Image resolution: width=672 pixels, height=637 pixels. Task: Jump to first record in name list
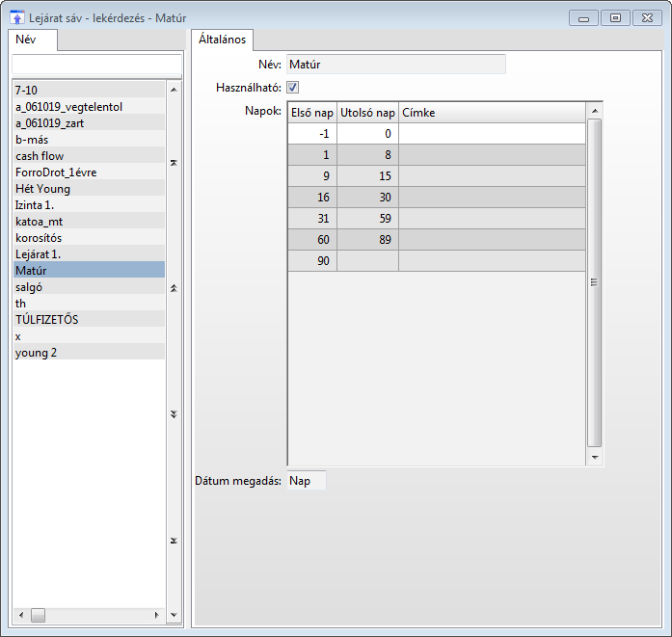[174, 163]
